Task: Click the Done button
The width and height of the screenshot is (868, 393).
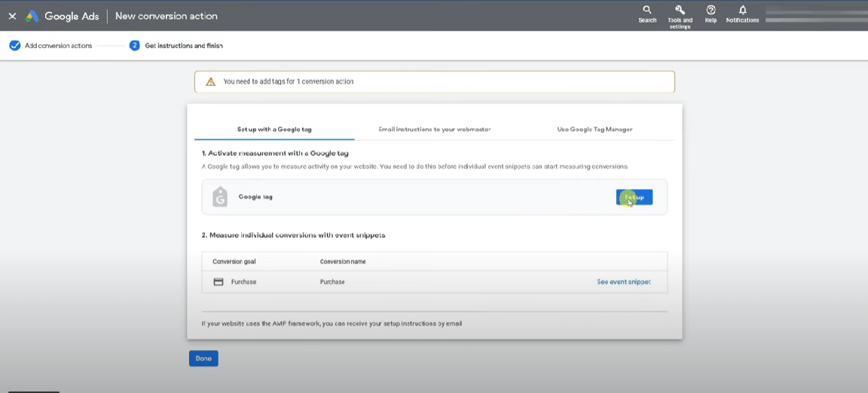Action: click(203, 358)
